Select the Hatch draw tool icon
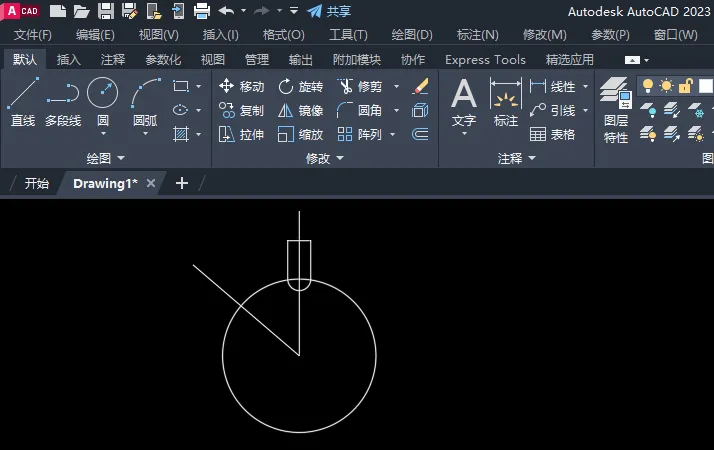Image resolution: width=714 pixels, height=450 pixels. pyautogui.click(x=181, y=134)
